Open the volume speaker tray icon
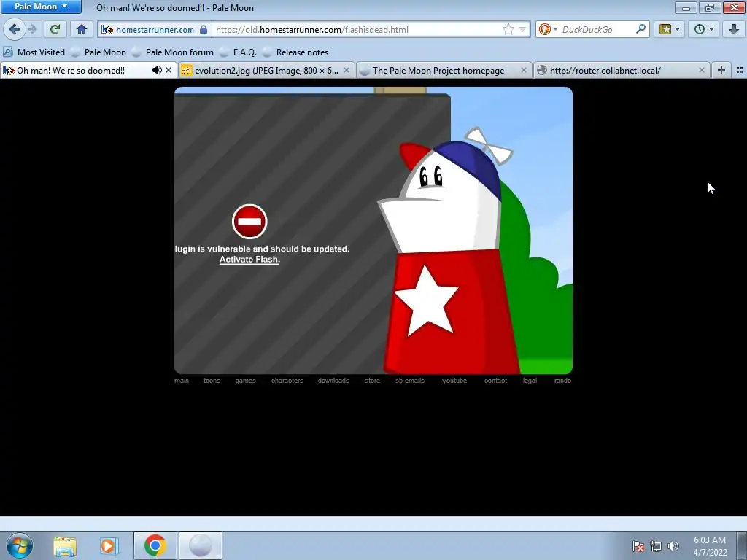The height and width of the screenshot is (560, 747). (x=673, y=546)
